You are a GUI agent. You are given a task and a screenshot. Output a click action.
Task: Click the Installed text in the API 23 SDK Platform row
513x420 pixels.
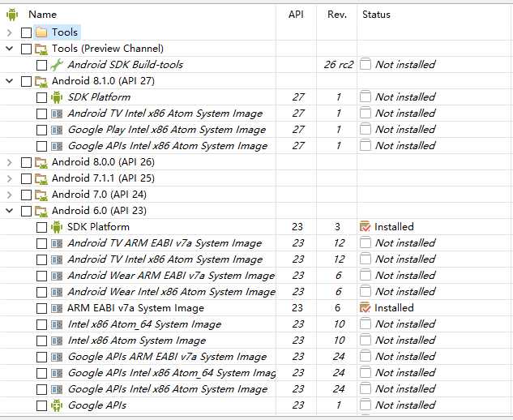[394, 226]
